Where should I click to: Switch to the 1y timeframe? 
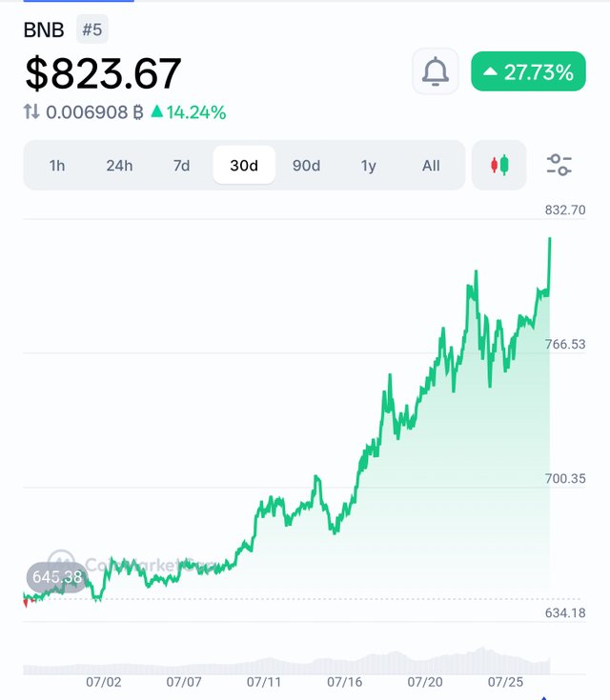pos(369,166)
